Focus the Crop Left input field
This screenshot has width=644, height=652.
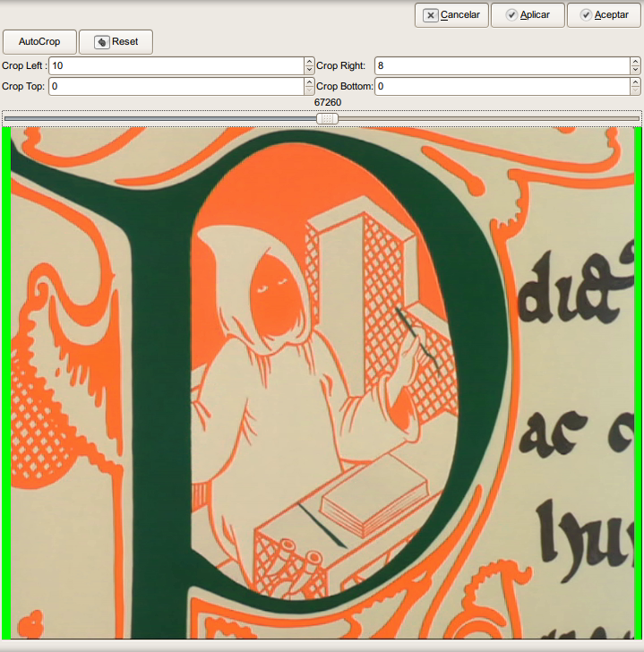coord(176,66)
